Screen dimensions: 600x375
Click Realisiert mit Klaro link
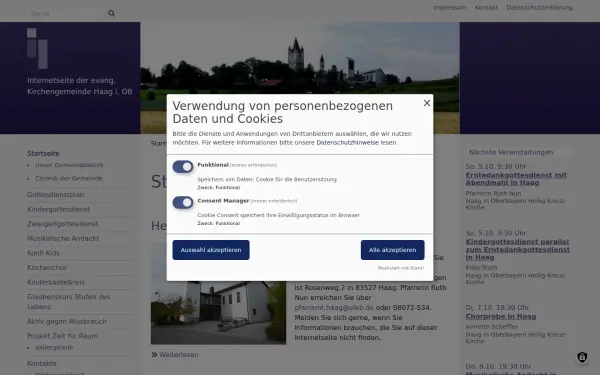pyautogui.click(x=401, y=268)
